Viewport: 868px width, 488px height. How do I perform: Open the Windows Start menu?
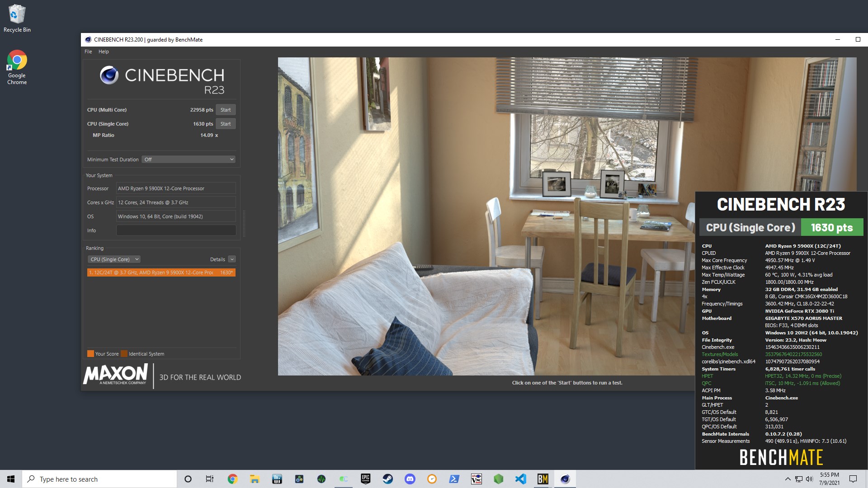(11, 479)
